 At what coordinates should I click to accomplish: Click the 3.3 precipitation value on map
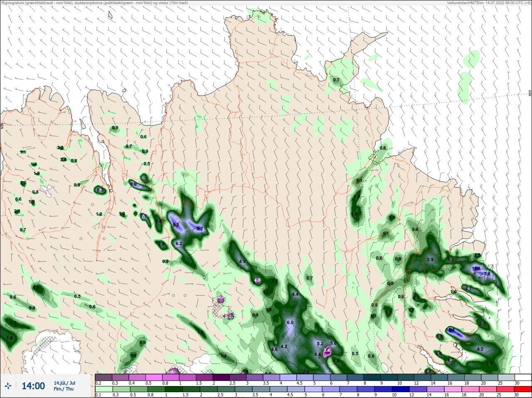(x=451, y=260)
